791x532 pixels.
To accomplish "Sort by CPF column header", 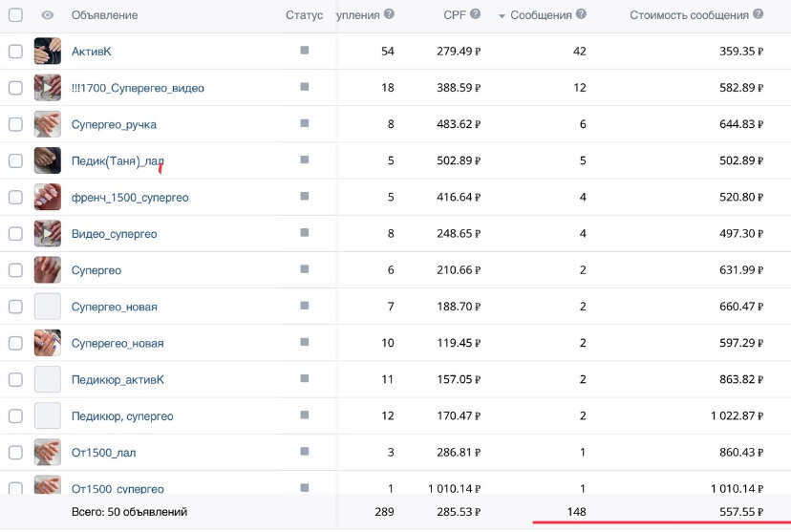I will [455, 15].
